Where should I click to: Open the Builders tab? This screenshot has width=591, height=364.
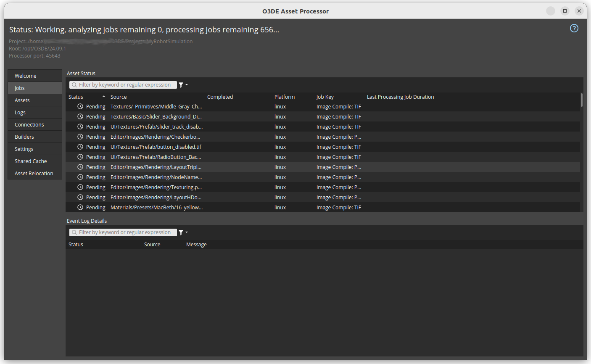tap(35, 137)
